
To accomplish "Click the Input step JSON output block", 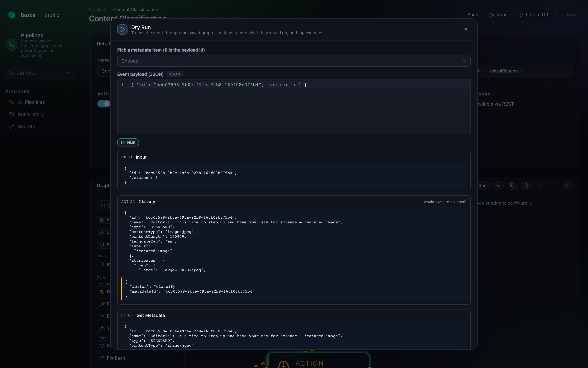I will (294, 175).
